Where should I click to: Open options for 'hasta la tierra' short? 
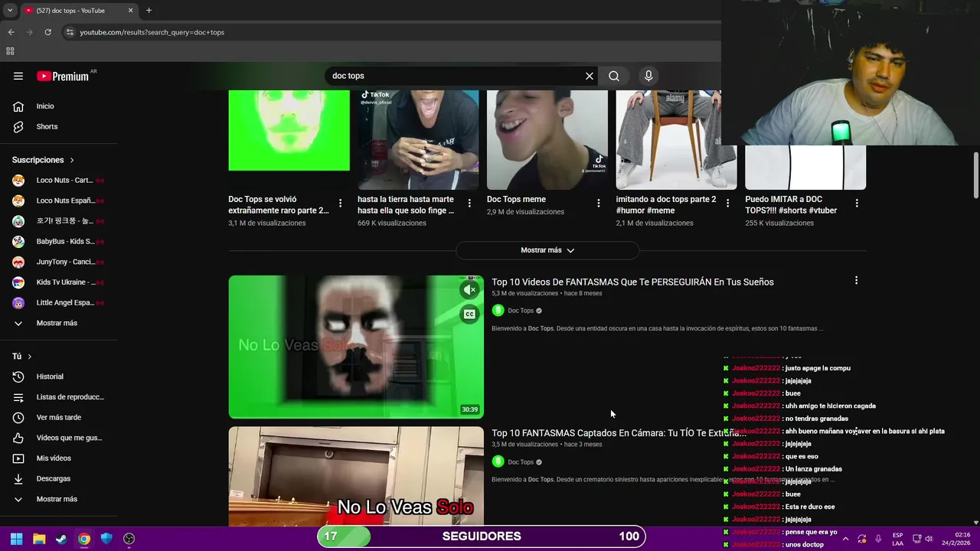tap(469, 204)
